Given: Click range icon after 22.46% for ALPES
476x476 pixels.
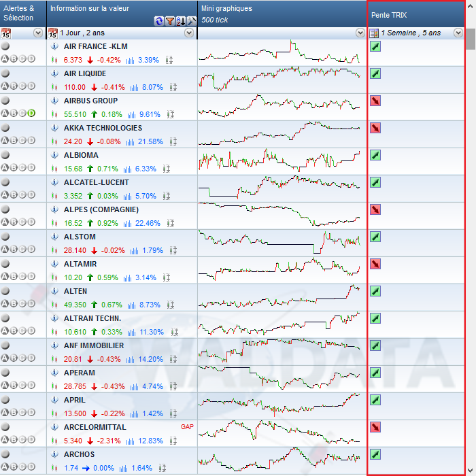Looking at the screenshot, I should tap(171, 223).
